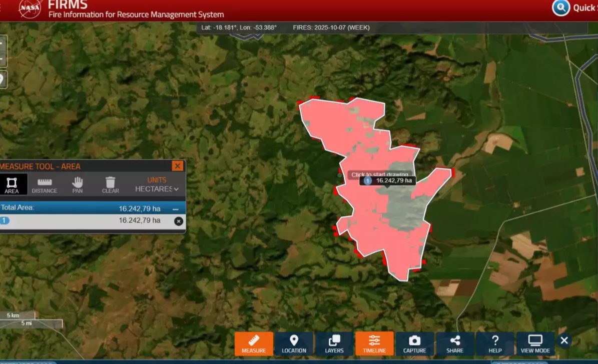Open Help from the toolbar

click(x=495, y=344)
